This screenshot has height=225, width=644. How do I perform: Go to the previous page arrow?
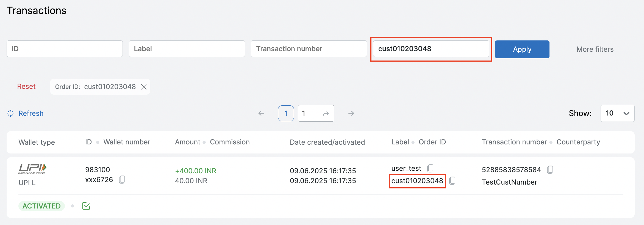coord(261,113)
